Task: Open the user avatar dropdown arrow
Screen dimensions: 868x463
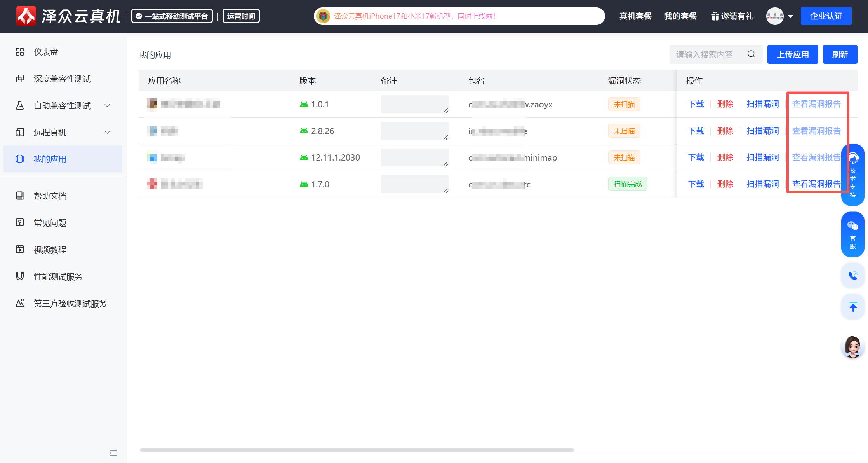Action: tap(790, 16)
